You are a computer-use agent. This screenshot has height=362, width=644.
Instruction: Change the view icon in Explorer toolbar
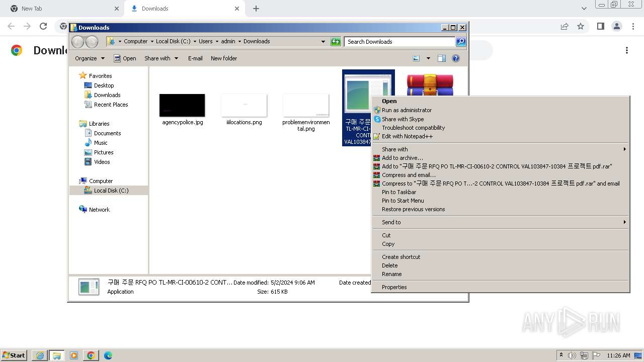click(416, 58)
